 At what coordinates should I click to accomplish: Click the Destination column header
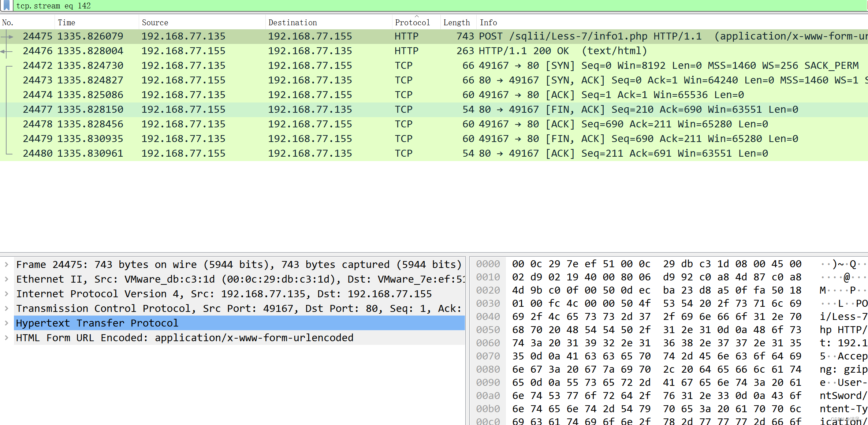(293, 23)
